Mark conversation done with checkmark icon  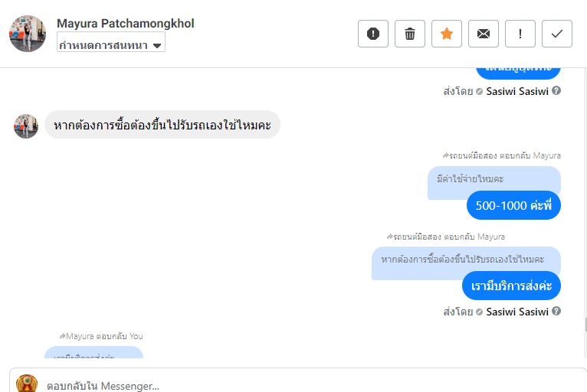(557, 34)
